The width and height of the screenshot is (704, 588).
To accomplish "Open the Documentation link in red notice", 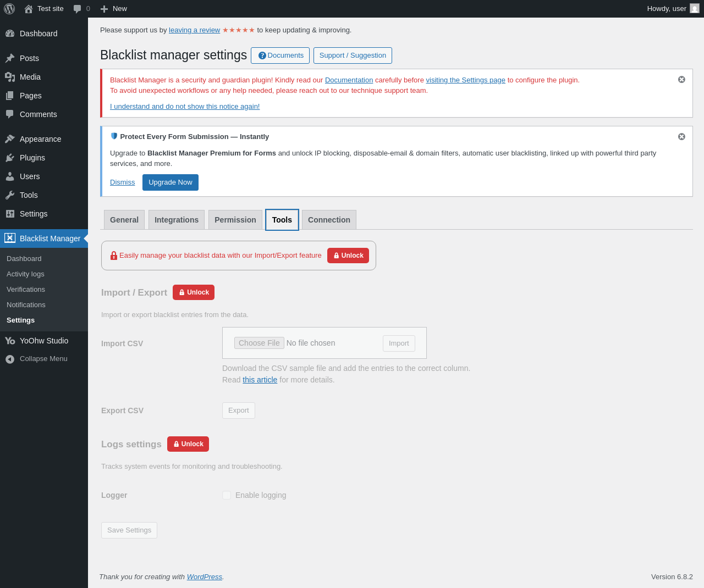I will click(349, 80).
